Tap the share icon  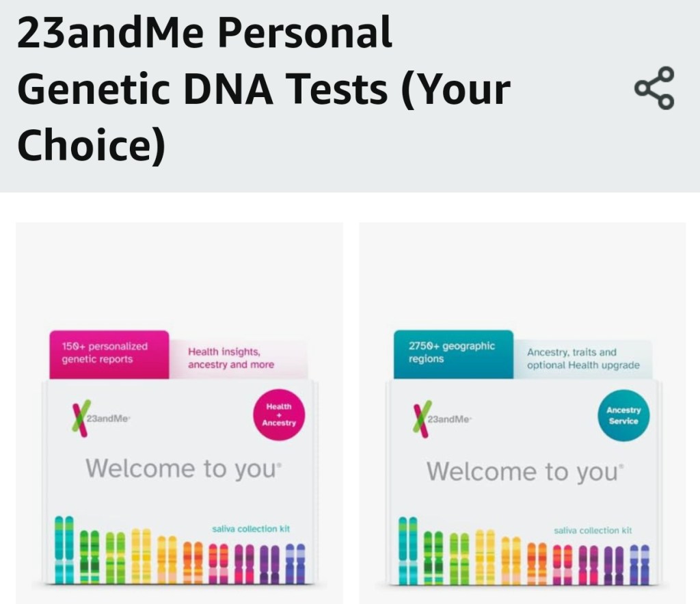pos(654,88)
